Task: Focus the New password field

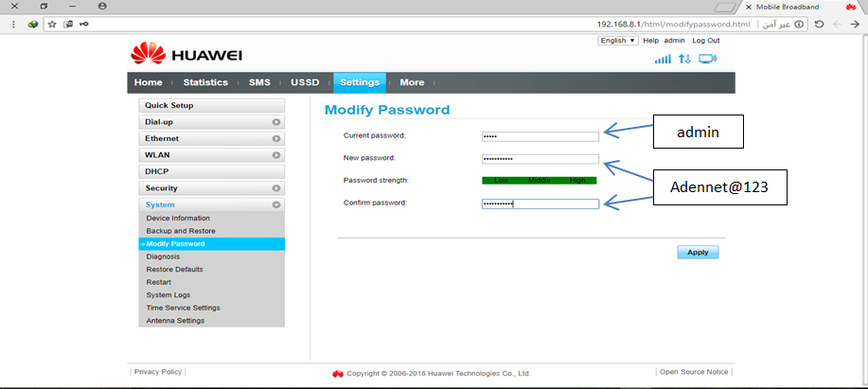Action: 540,159
